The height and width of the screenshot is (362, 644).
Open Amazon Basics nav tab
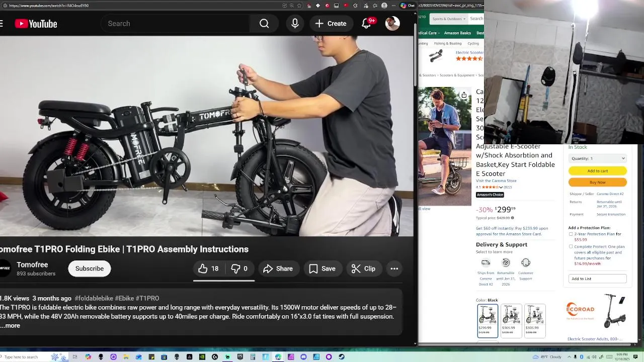[x=457, y=33]
